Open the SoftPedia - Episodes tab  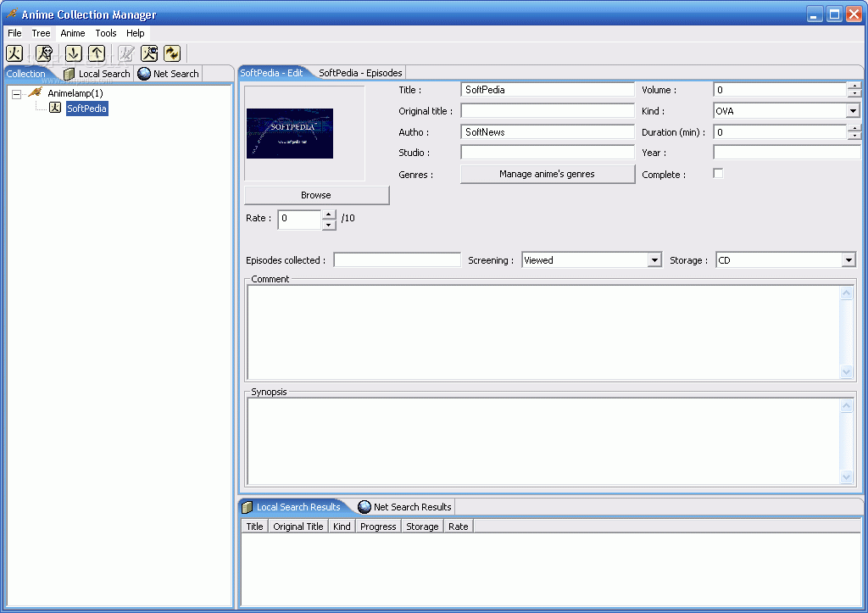[360, 73]
